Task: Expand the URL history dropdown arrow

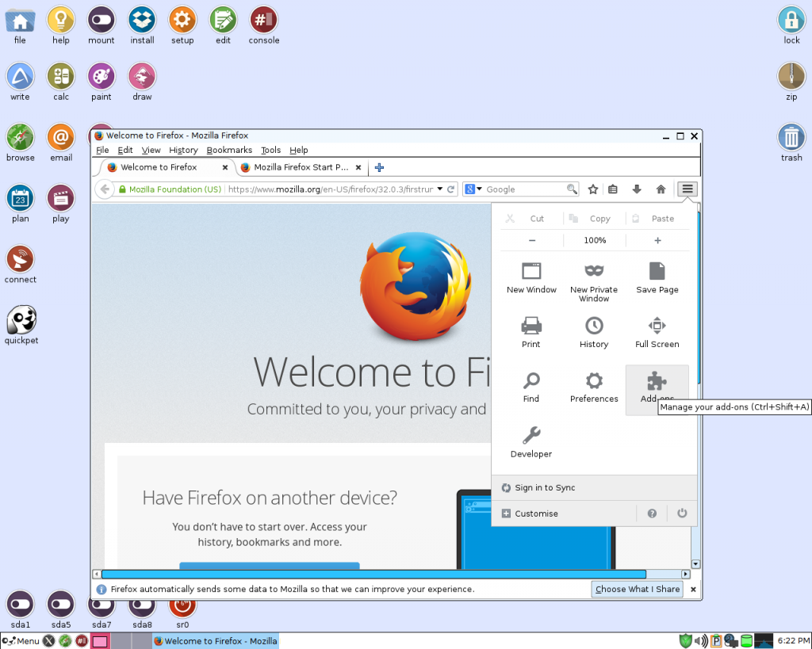Action: [439, 189]
